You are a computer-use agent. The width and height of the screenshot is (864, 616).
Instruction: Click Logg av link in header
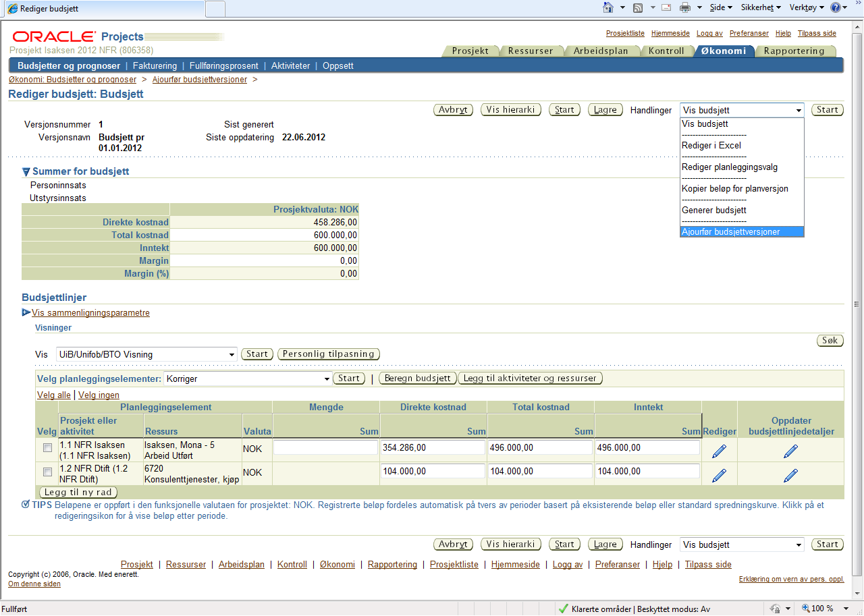[x=709, y=33]
